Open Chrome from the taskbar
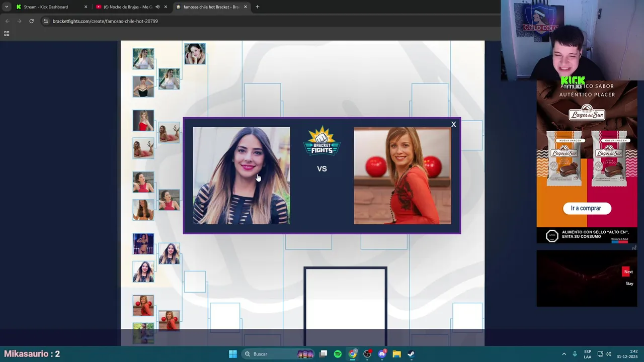644x362 pixels. pos(353,354)
